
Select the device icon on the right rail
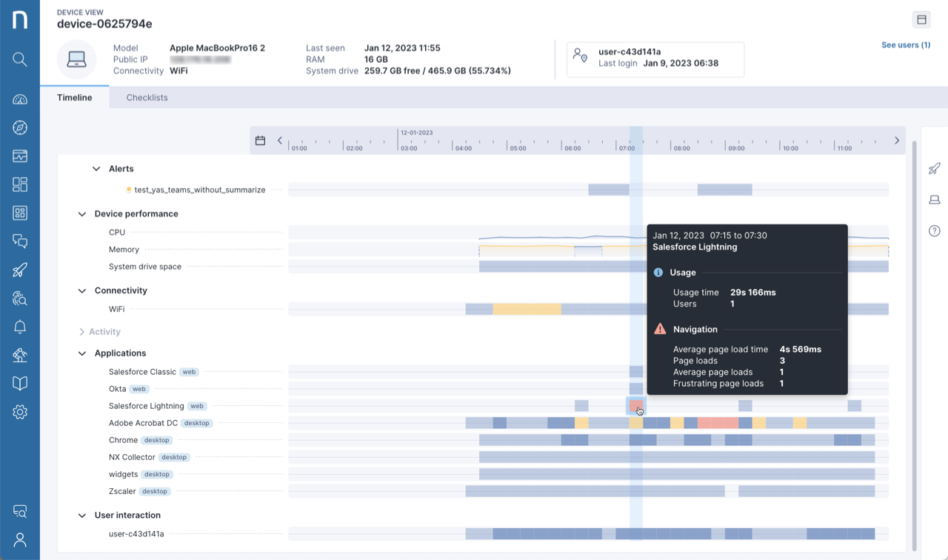point(934,199)
